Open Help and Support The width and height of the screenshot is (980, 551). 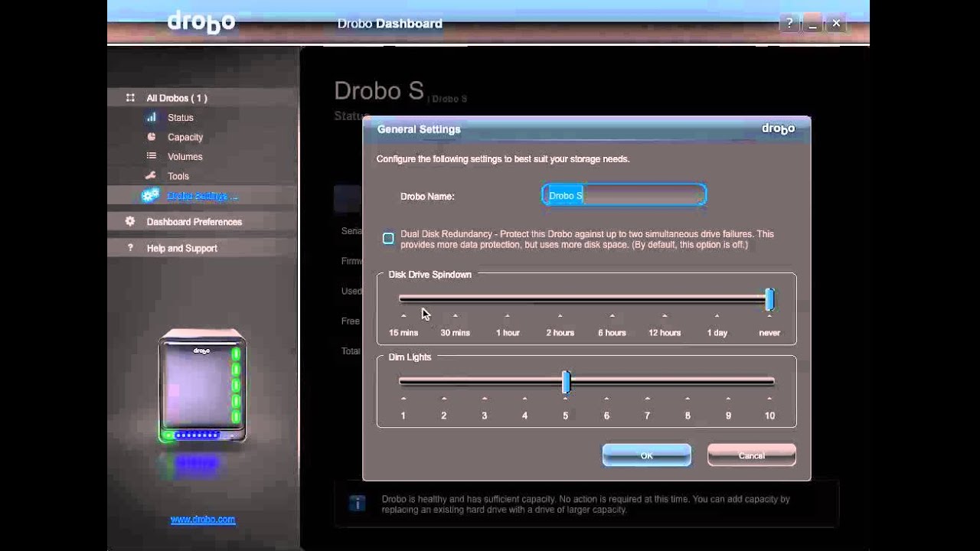182,249
